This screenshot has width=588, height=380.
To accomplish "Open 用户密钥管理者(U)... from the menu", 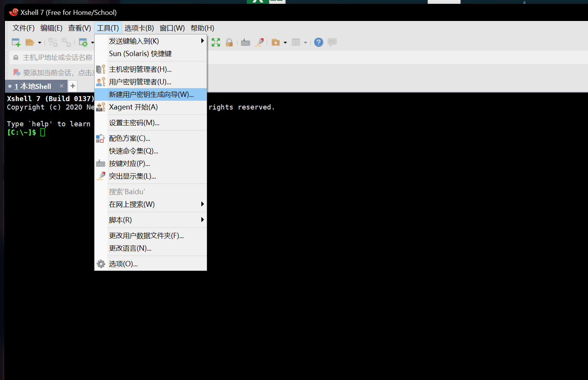I will click(151, 82).
